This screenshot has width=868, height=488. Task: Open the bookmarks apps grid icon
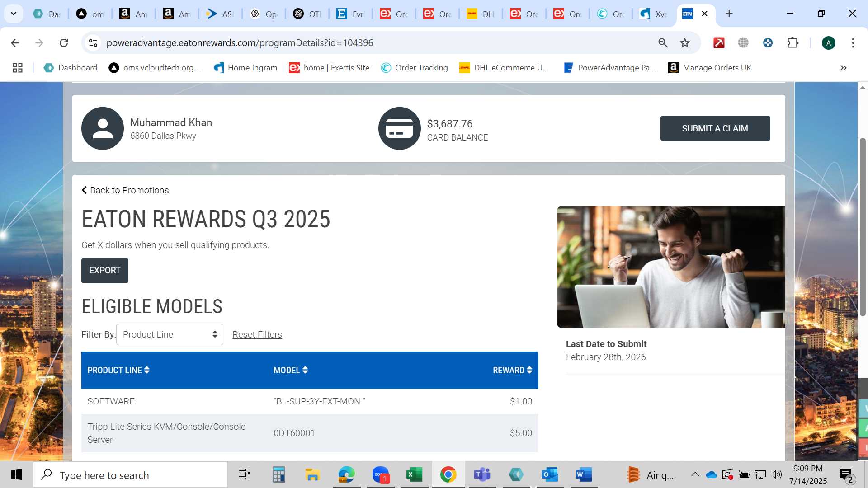tap(18, 68)
